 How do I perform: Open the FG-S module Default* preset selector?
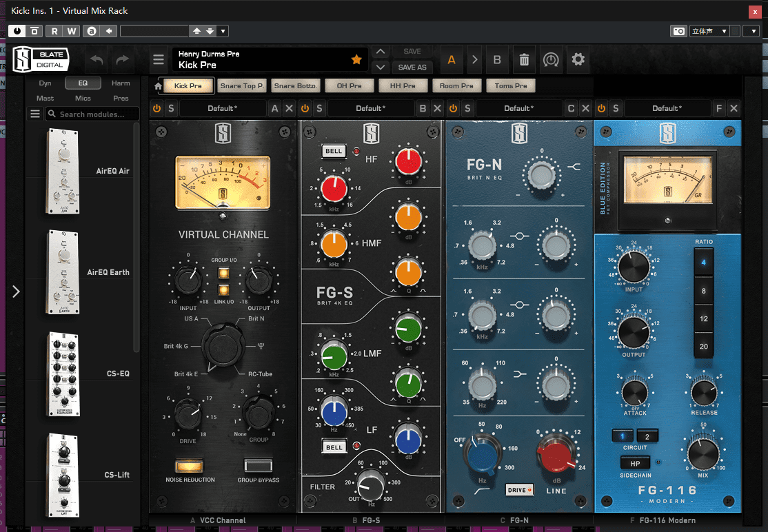click(x=371, y=109)
